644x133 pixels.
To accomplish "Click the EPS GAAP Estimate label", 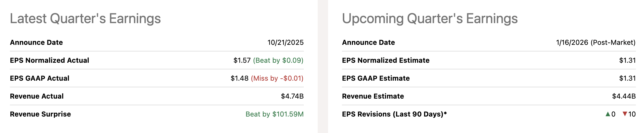I will point(376,78).
